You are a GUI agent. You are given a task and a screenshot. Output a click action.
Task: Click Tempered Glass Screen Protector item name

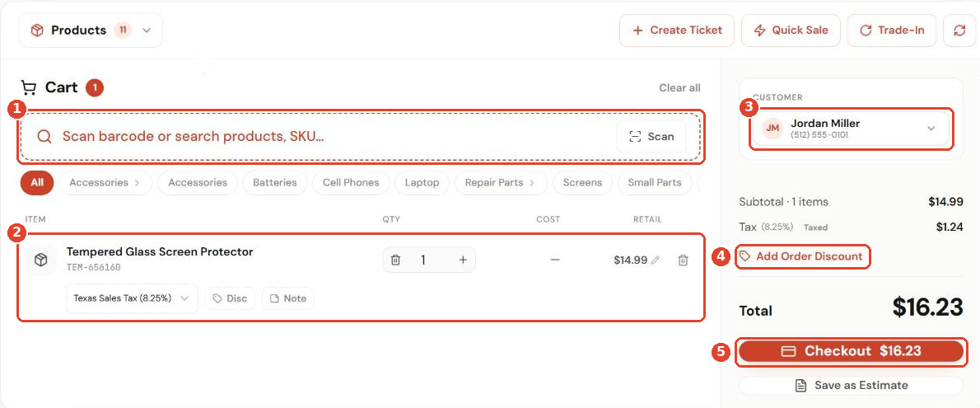click(160, 251)
